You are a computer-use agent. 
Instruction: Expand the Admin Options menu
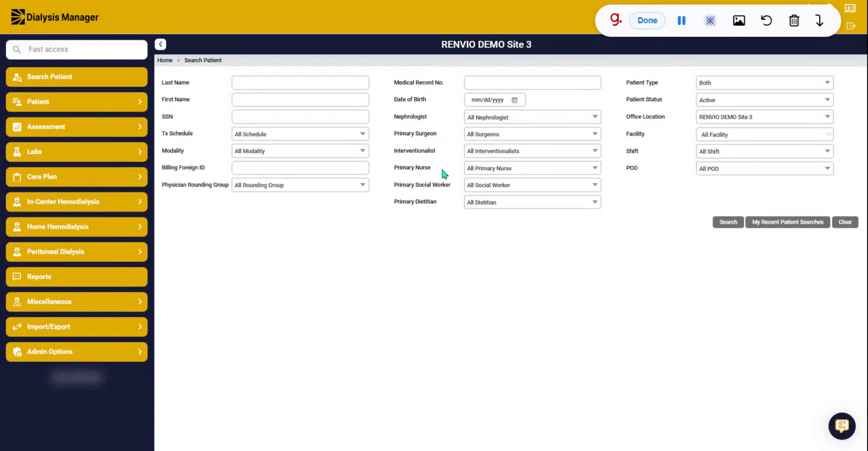coord(77,351)
